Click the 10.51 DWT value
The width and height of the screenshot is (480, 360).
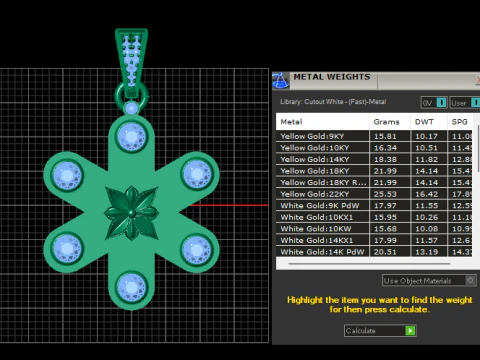pyautogui.click(x=426, y=148)
